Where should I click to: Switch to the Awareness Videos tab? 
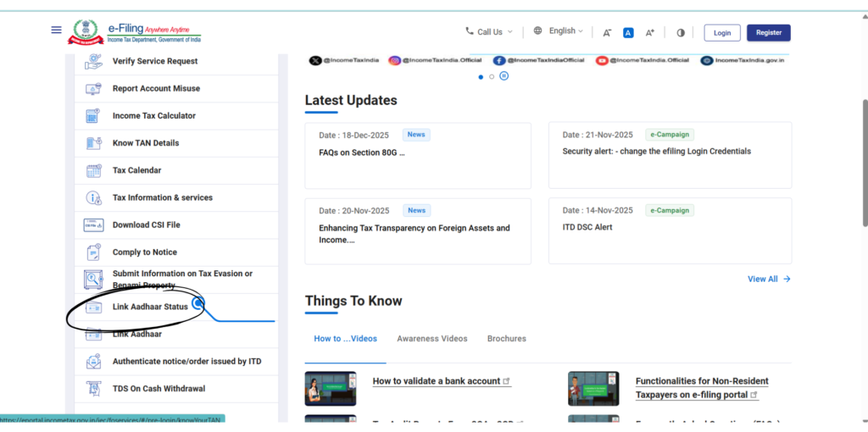tap(431, 339)
